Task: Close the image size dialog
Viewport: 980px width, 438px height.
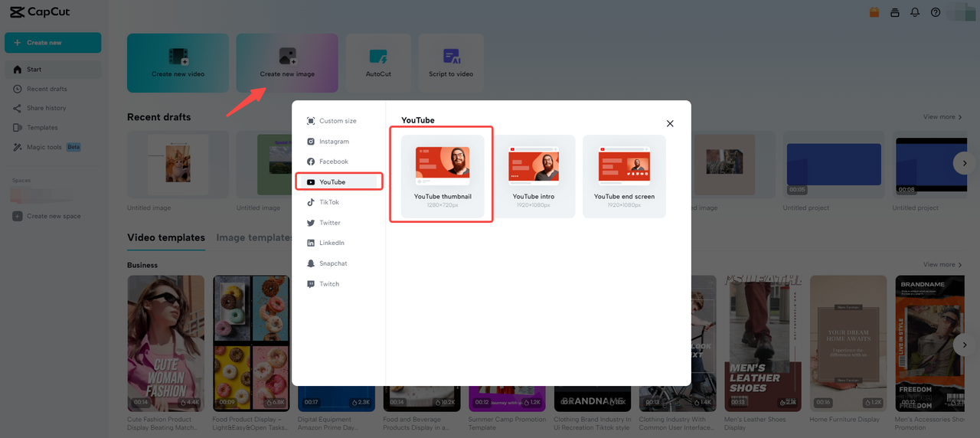Action: tap(670, 123)
